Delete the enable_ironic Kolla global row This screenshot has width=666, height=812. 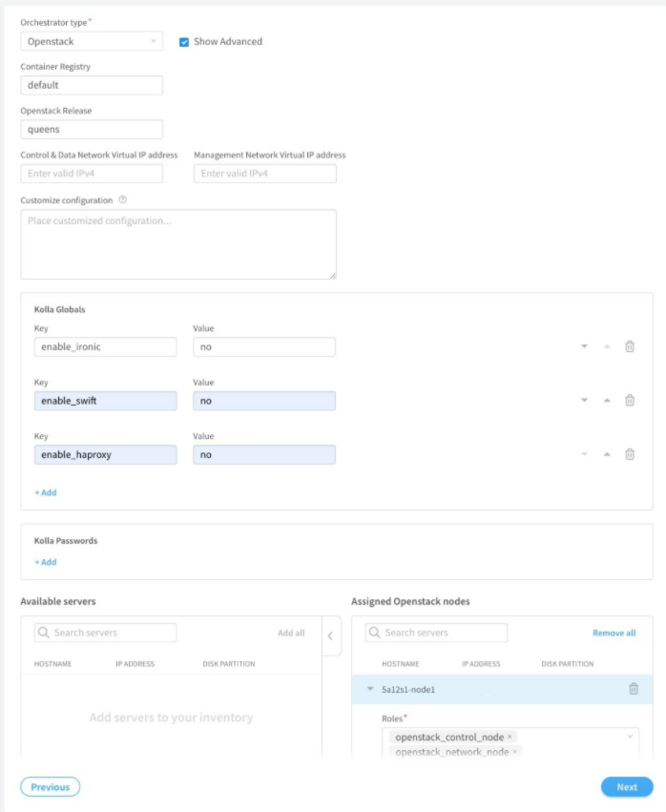point(630,346)
